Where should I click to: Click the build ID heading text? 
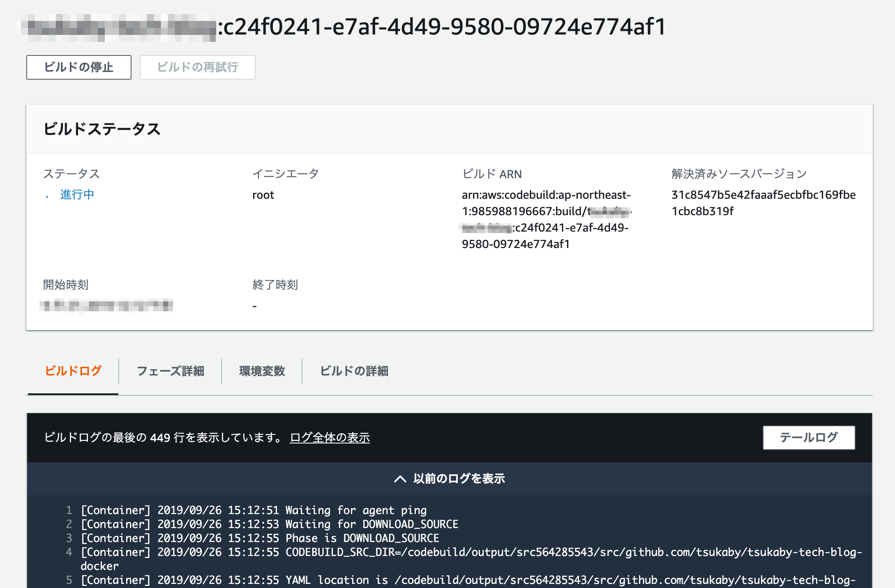442,27
